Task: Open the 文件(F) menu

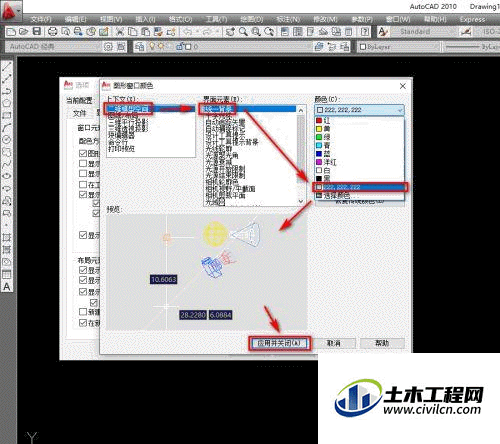Action: [41, 19]
